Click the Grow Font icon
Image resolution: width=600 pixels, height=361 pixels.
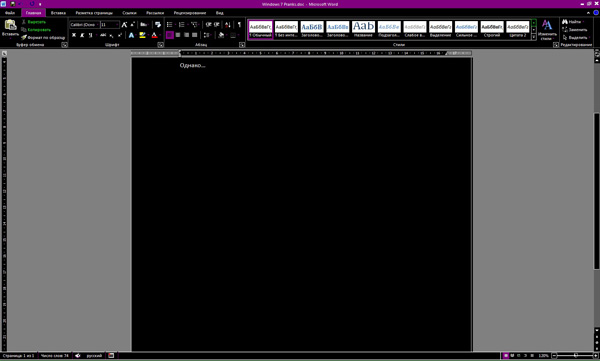click(124, 25)
